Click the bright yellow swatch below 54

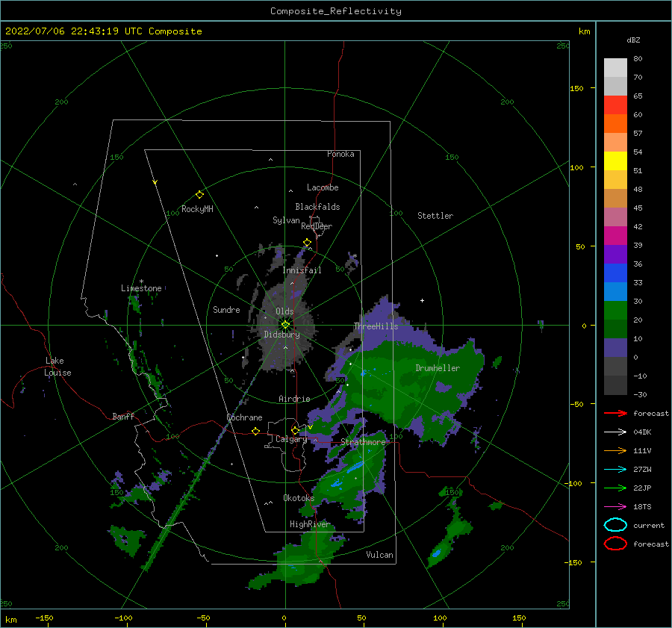pyautogui.click(x=615, y=161)
